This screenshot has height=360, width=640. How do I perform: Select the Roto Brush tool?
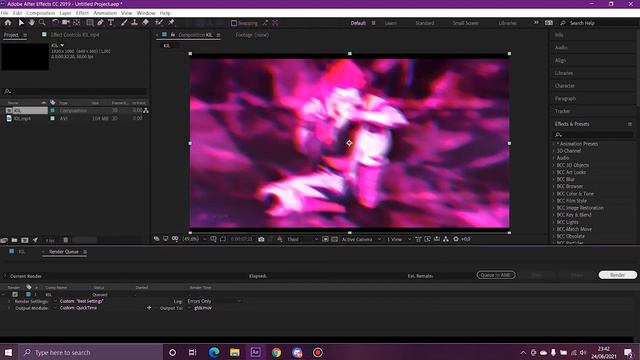pyautogui.click(x=159, y=23)
